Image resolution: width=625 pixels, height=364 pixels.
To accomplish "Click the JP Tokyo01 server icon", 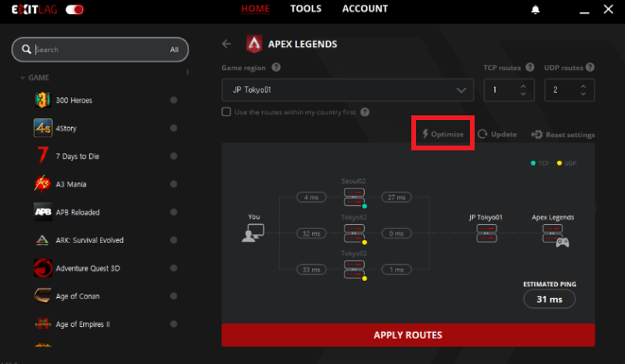I will 486,234.
